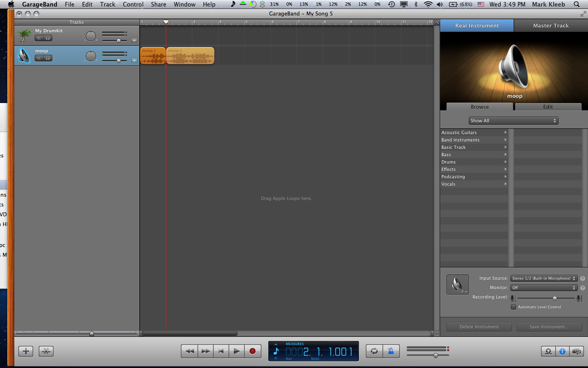Open the track editor scissors button
Screen dimensions: 588x368
point(46,351)
